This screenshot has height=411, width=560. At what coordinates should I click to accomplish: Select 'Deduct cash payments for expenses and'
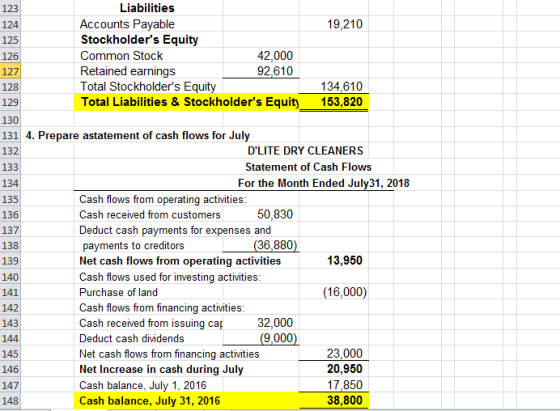click(x=175, y=230)
